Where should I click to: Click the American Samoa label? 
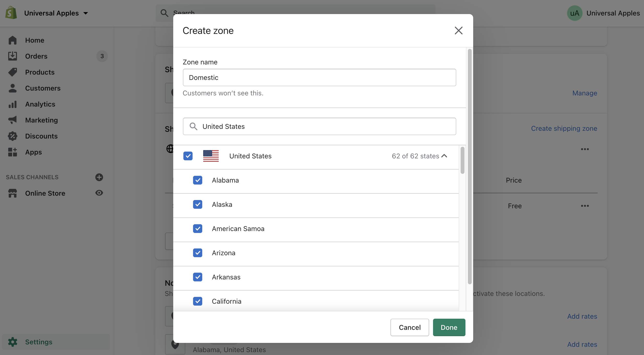(x=238, y=229)
